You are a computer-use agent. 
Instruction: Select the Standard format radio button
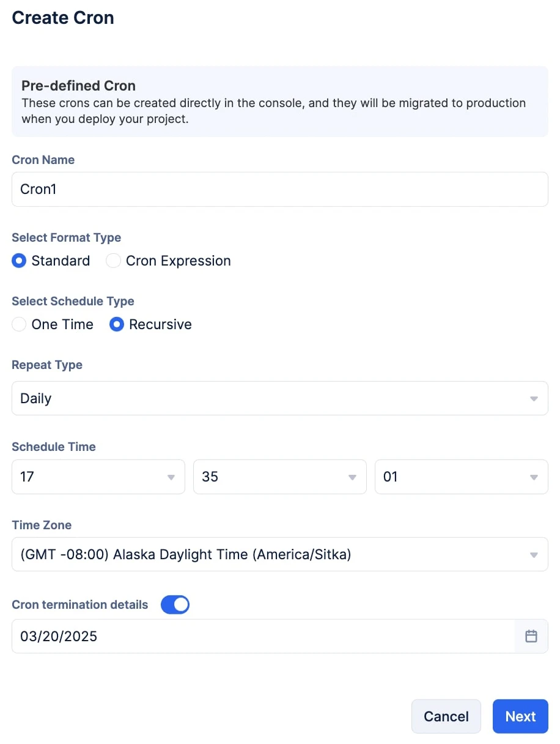[19, 261]
